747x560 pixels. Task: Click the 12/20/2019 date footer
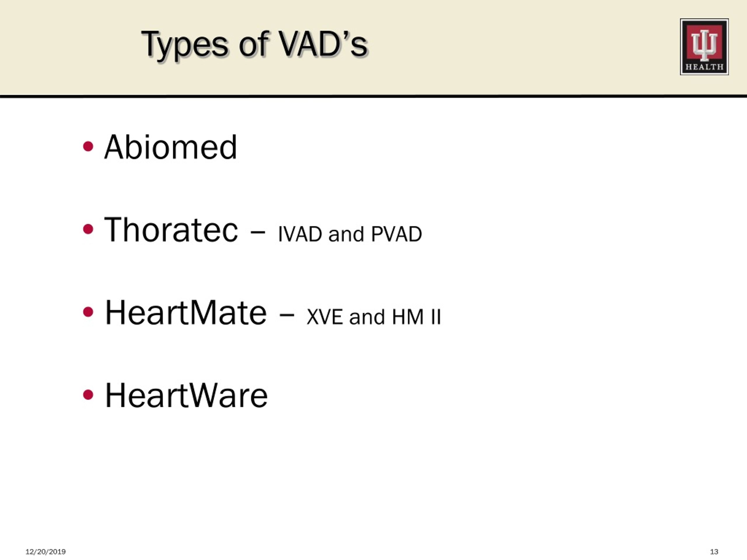[x=46, y=552]
